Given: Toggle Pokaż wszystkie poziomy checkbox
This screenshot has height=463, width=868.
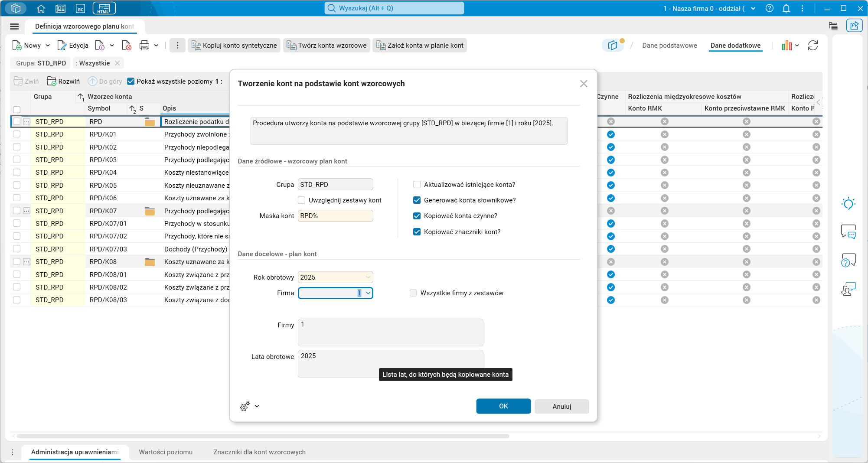Looking at the screenshot, I should [x=131, y=82].
